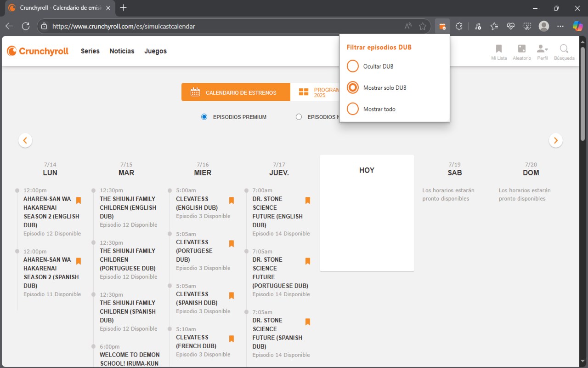Bookmark Aharen-san Season 2 English Dub

click(79, 201)
